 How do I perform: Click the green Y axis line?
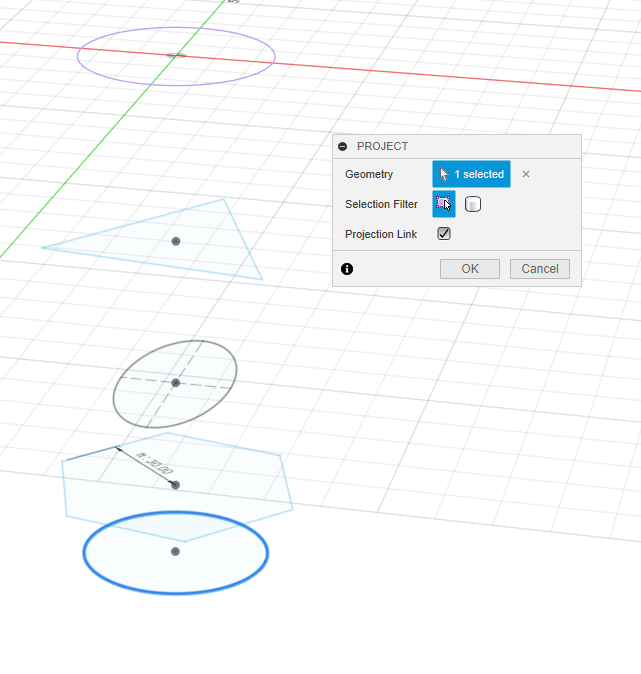100,150
